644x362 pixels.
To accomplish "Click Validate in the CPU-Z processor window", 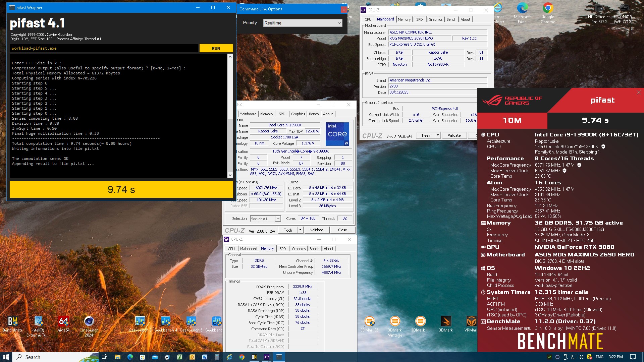I will (316, 230).
